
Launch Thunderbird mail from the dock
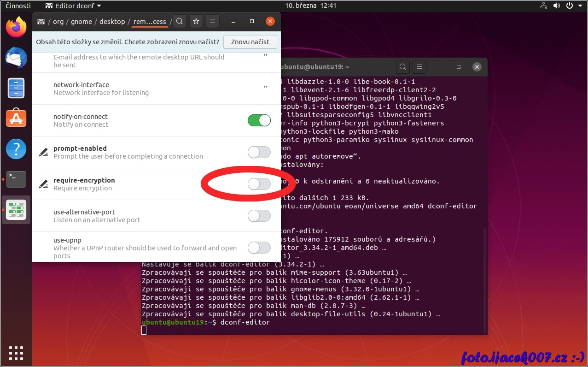pyautogui.click(x=16, y=58)
